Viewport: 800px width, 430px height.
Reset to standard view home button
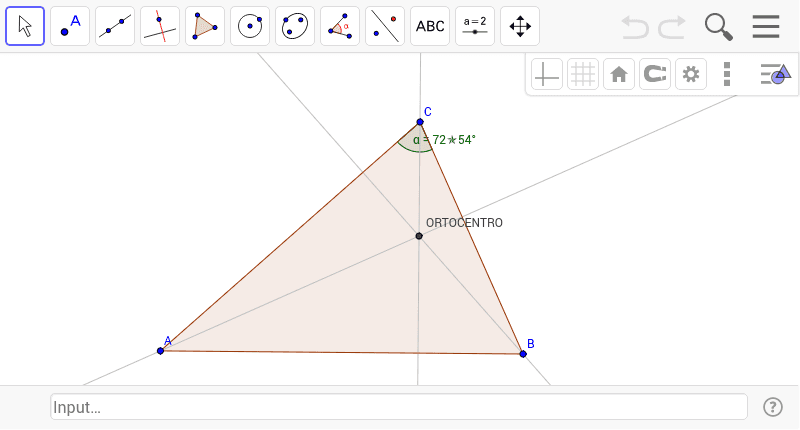coord(619,74)
